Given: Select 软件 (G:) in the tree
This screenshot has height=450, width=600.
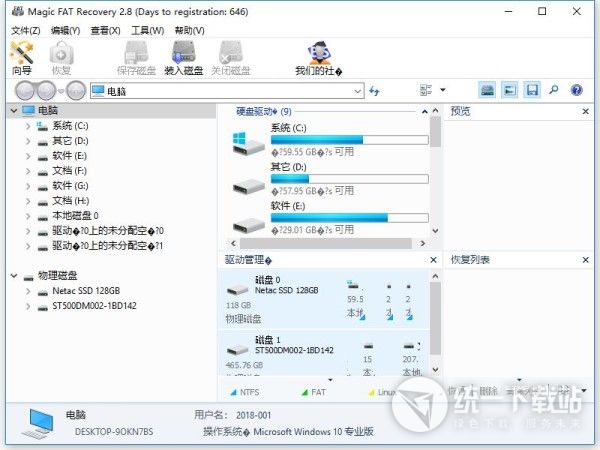Looking at the screenshot, I should (x=70, y=186).
